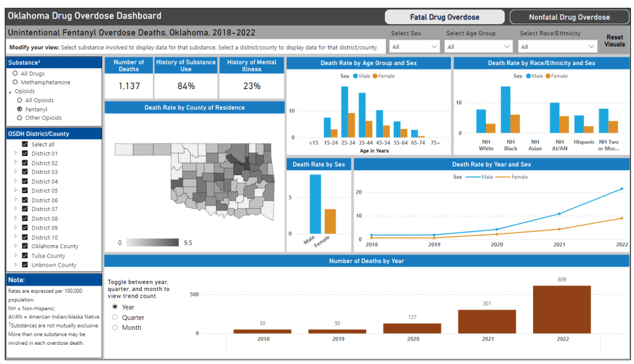Choose the Methamphetamine substance option
This screenshot has width=634, height=364.
[15, 82]
